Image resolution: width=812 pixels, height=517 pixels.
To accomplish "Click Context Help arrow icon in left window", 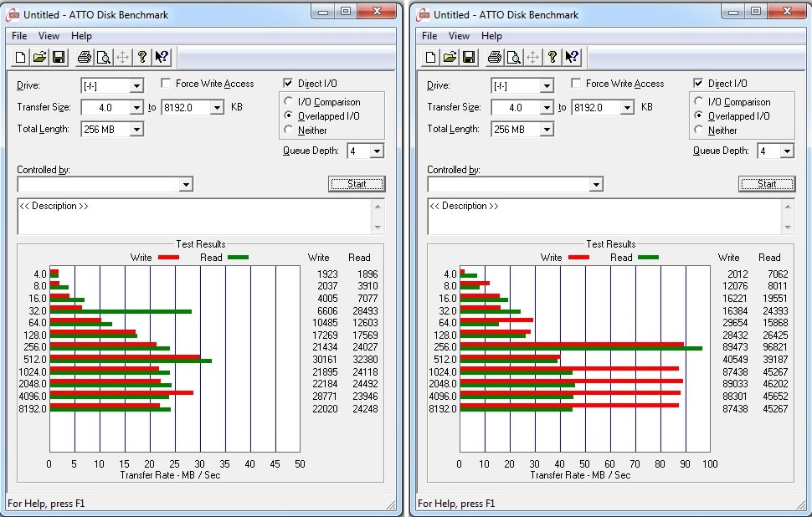I will pos(162,57).
